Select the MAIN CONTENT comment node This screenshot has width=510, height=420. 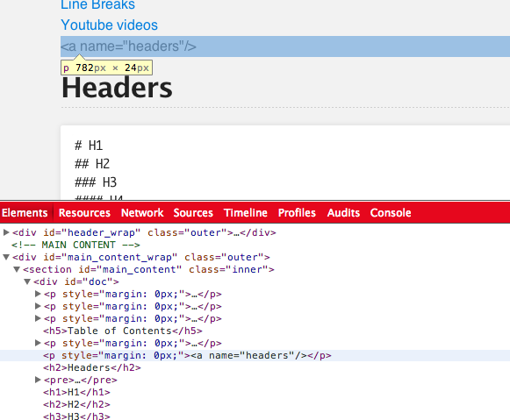click(x=75, y=245)
